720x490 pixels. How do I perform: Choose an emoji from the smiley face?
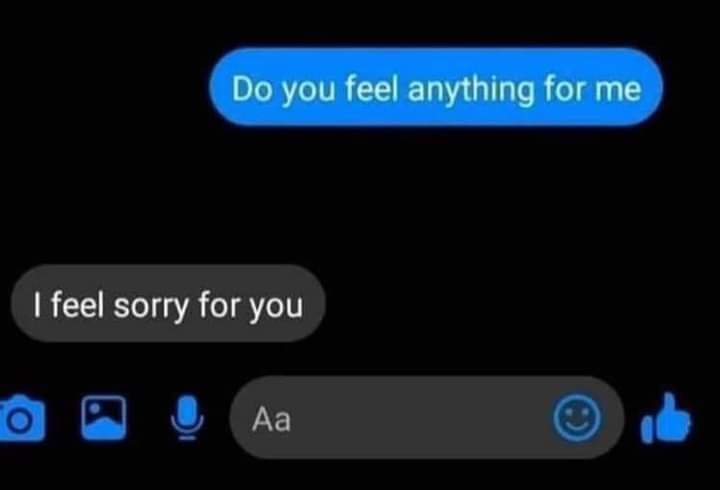coord(577,418)
